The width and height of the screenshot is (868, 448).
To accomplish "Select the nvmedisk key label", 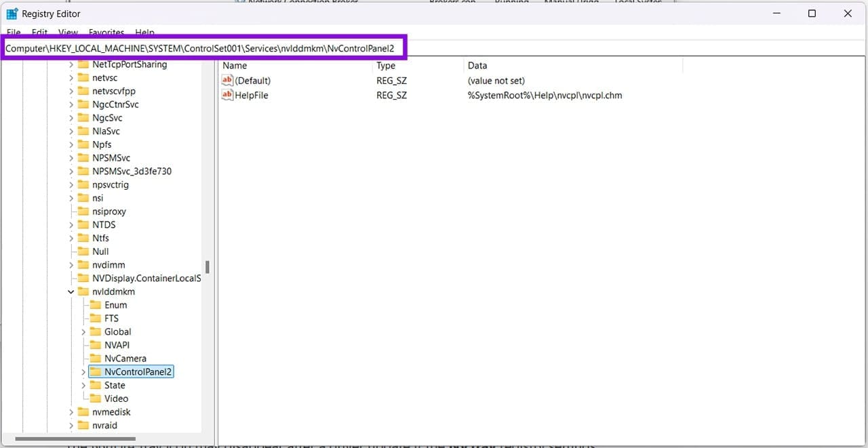I will (111, 412).
